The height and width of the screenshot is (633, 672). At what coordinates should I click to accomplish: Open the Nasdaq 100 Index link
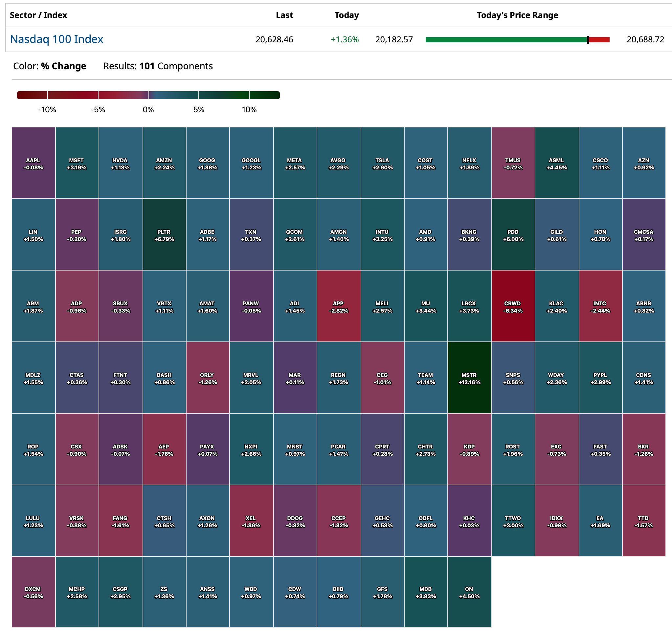[56, 39]
